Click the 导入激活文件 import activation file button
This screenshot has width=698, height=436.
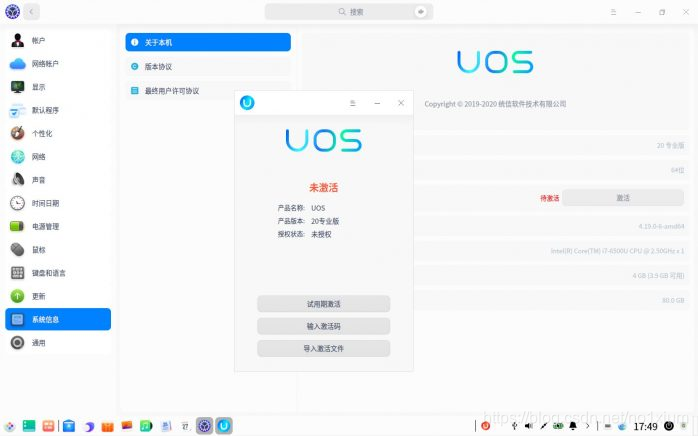point(324,348)
